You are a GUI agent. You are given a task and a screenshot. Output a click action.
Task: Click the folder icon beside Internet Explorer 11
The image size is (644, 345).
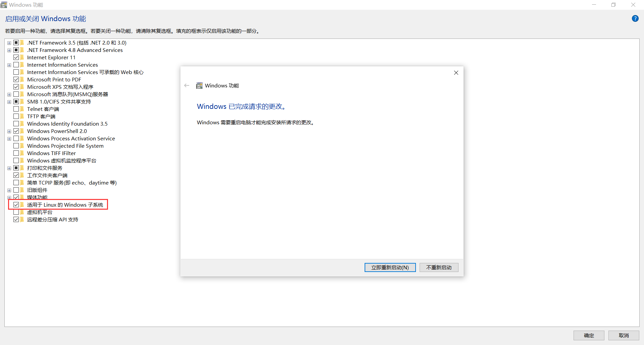click(x=22, y=57)
